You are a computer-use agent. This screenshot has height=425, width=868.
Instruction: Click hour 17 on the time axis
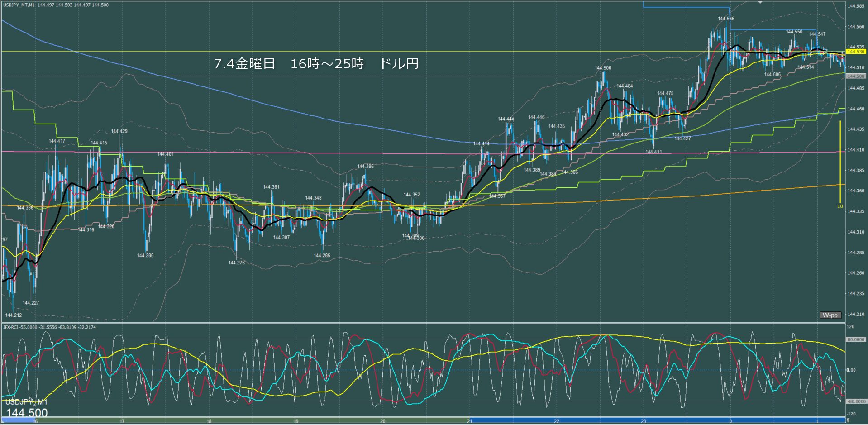point(122,421)
